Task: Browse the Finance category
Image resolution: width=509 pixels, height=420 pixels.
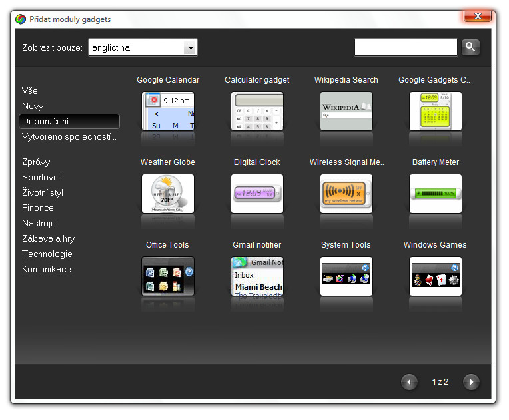Action: coord(38,208)
